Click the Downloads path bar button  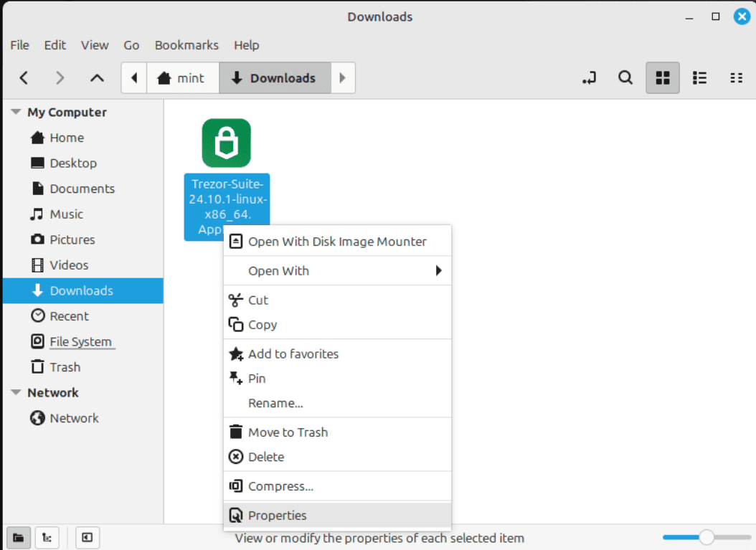[x=275, y=77]
